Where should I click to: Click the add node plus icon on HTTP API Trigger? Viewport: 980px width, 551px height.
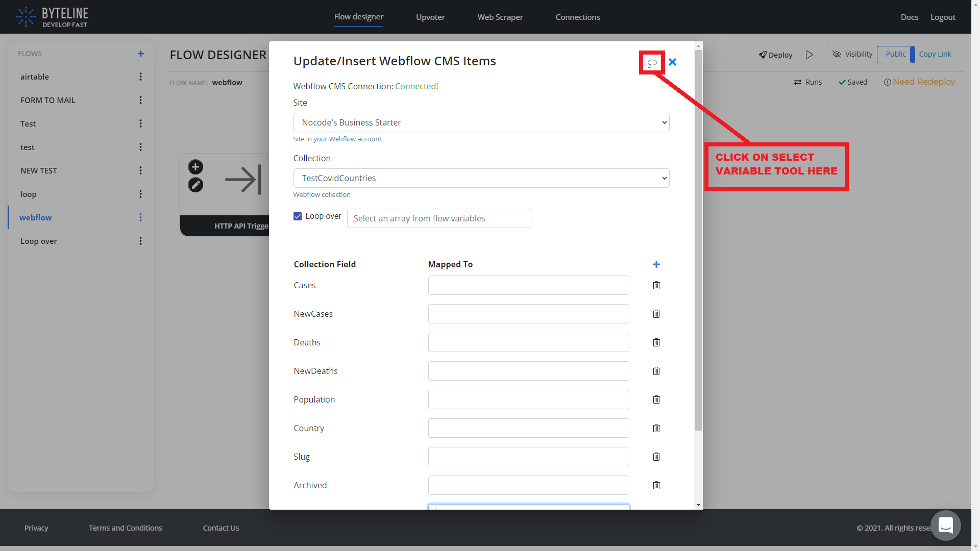click(195, 167)
